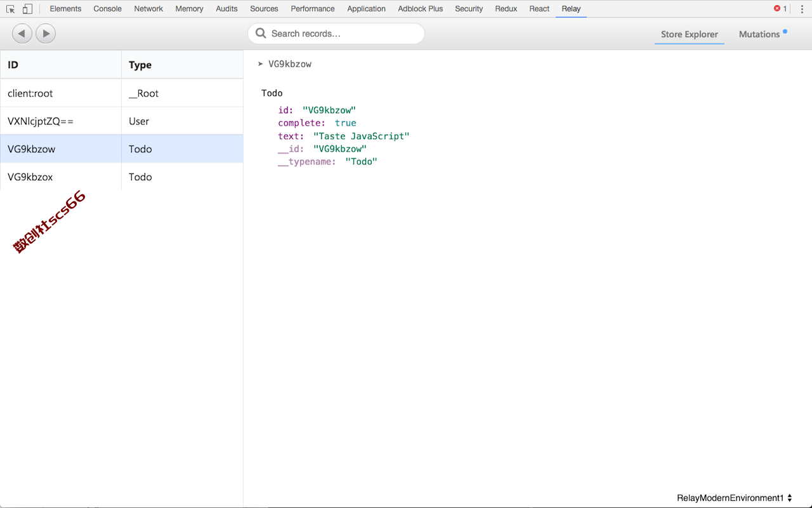Click the complete value true
Viewport: 812px width, 508px height.
tap(346, 123)
